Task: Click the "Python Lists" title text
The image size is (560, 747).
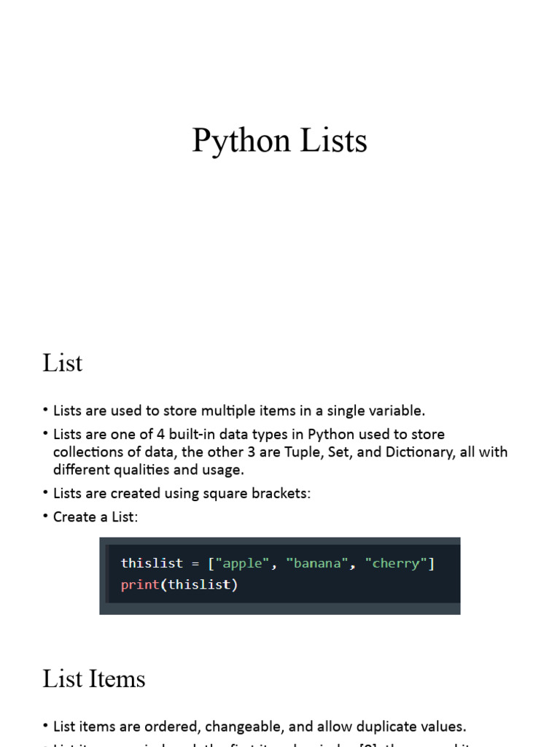Action: (279, 141)
